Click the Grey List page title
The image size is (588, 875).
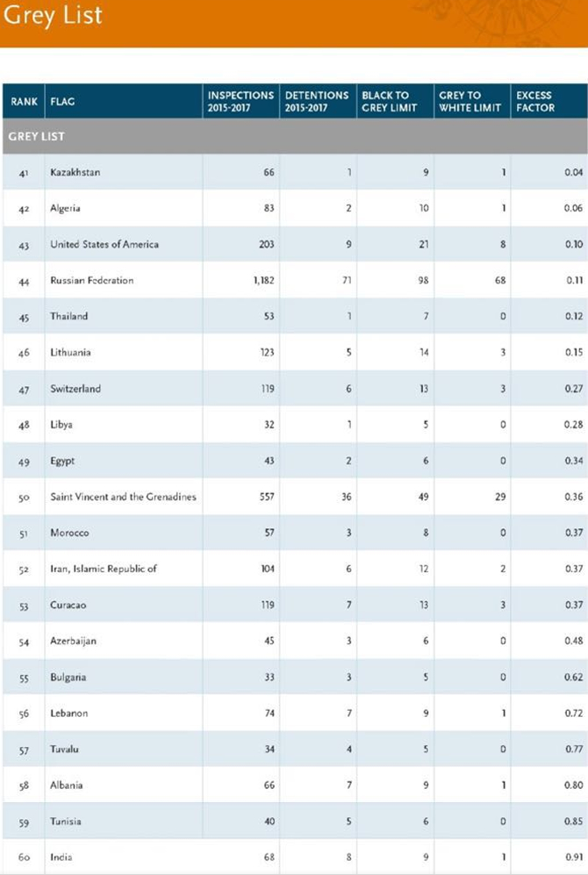[53, 16]
